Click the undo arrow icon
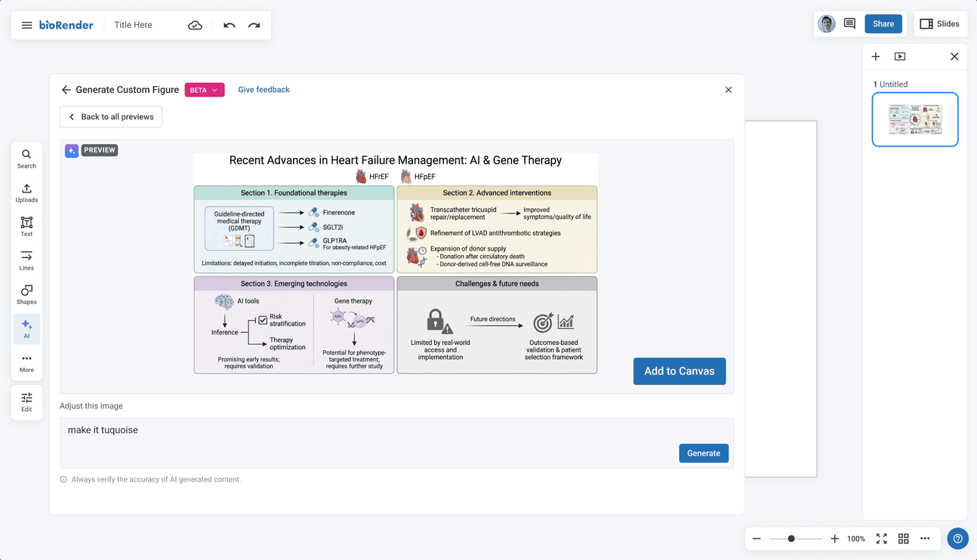The image size is (977, 560). tap(230, 25)
